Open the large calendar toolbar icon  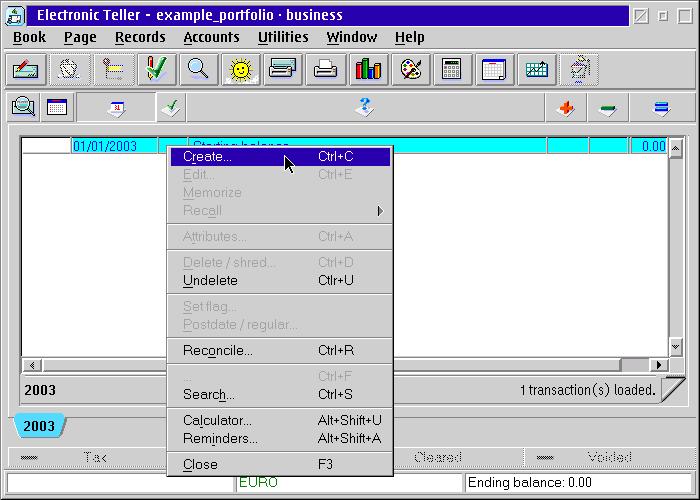pos(494,70)
